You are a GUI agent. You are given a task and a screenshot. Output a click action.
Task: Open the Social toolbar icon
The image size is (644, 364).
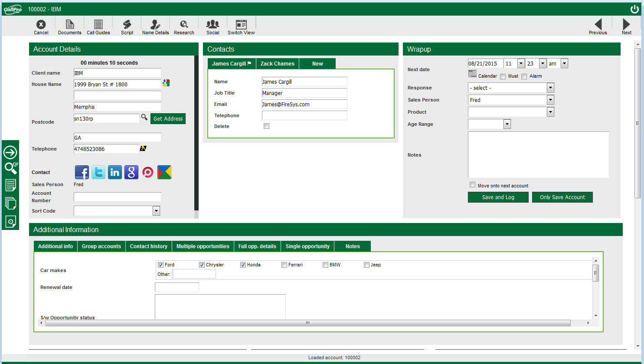pyautogui.click(x=212, y=27)
